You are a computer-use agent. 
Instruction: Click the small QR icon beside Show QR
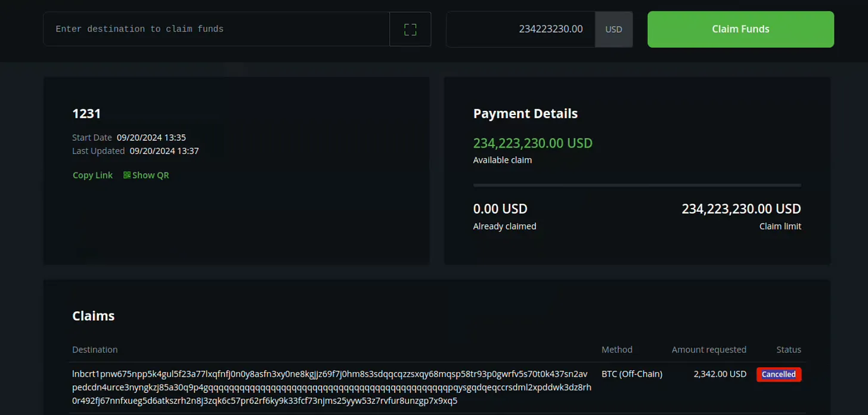click(127, 175)
